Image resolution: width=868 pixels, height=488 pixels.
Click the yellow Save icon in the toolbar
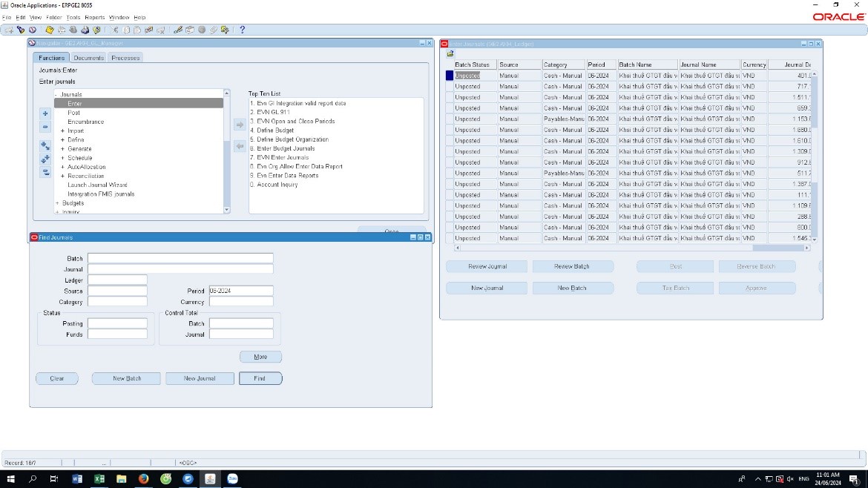coord(49,30)
